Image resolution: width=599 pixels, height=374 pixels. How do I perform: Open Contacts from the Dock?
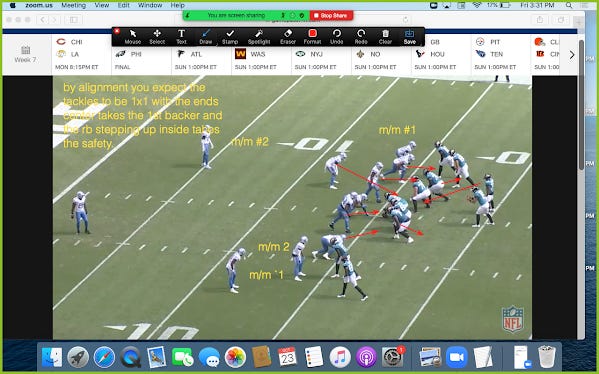pos(262,357)
